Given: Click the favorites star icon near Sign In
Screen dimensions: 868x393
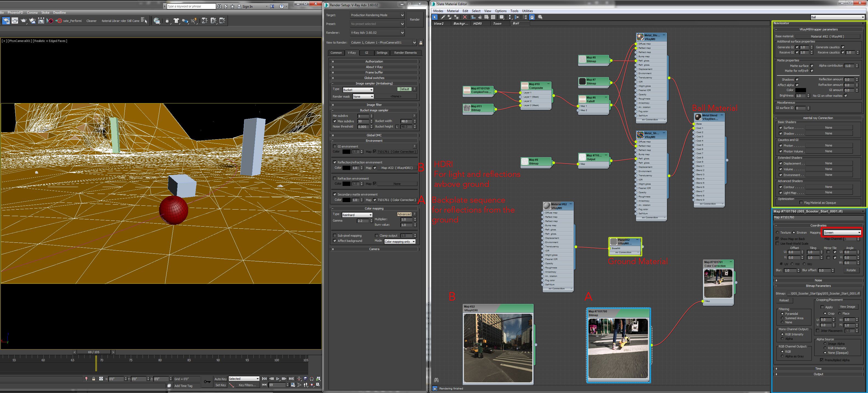Looking at the screenshot, I should [x=232, y=6].
